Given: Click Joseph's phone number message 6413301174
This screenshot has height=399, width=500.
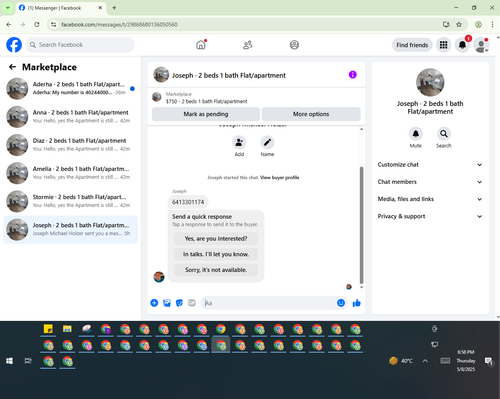Looking at the screenshot, I should 188,202.
